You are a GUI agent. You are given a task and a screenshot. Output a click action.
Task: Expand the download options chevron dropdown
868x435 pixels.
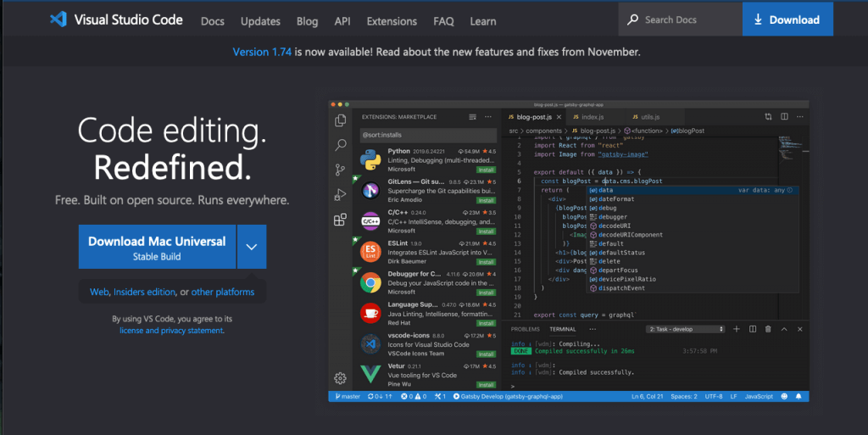pyautogui.click(x=252, y=247)
